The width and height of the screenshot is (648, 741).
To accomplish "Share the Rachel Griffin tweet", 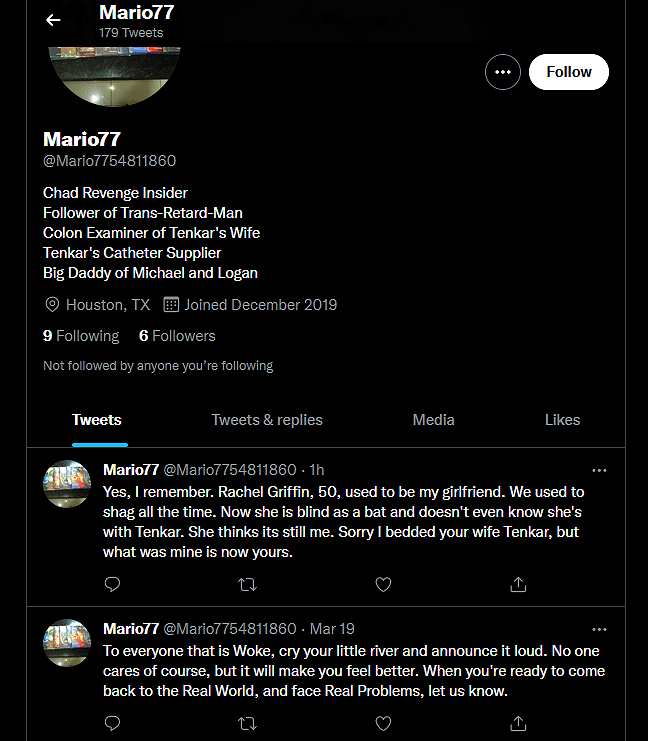I will [x=518, y=583].
